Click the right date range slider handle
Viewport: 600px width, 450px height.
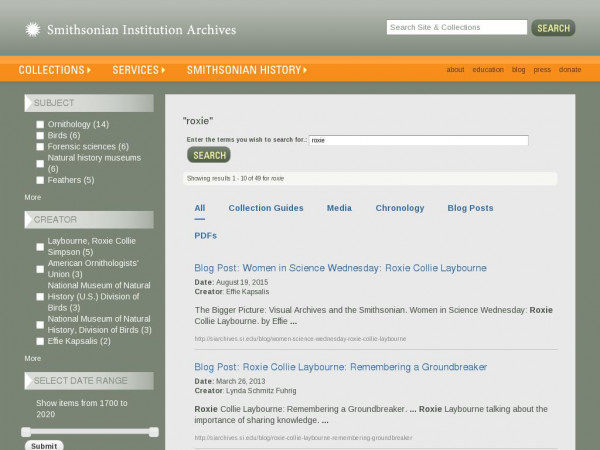point(153,432)
